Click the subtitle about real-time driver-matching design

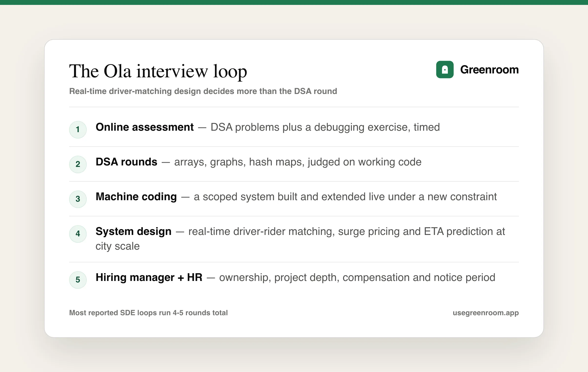203,91
